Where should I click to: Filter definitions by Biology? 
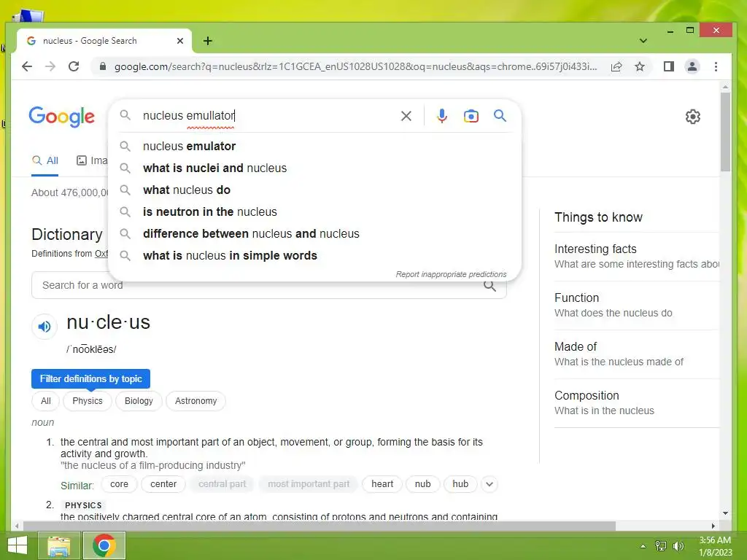[139, 401]
